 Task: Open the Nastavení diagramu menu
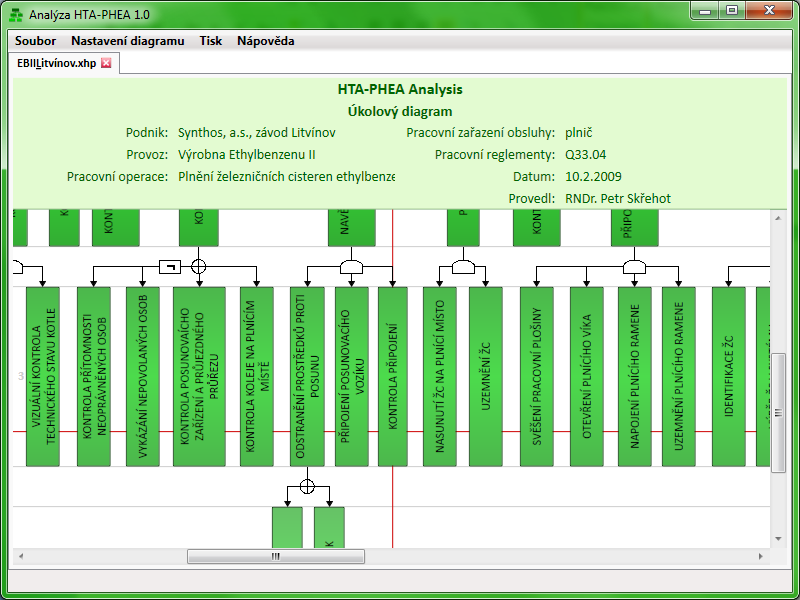[128, 41]
